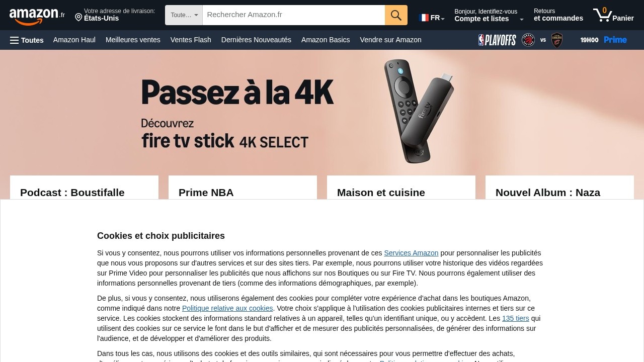Click the Rechercher Amazon.fr search field
The width and height of the screenshot is (644, 362).
[x=293, y=15]
